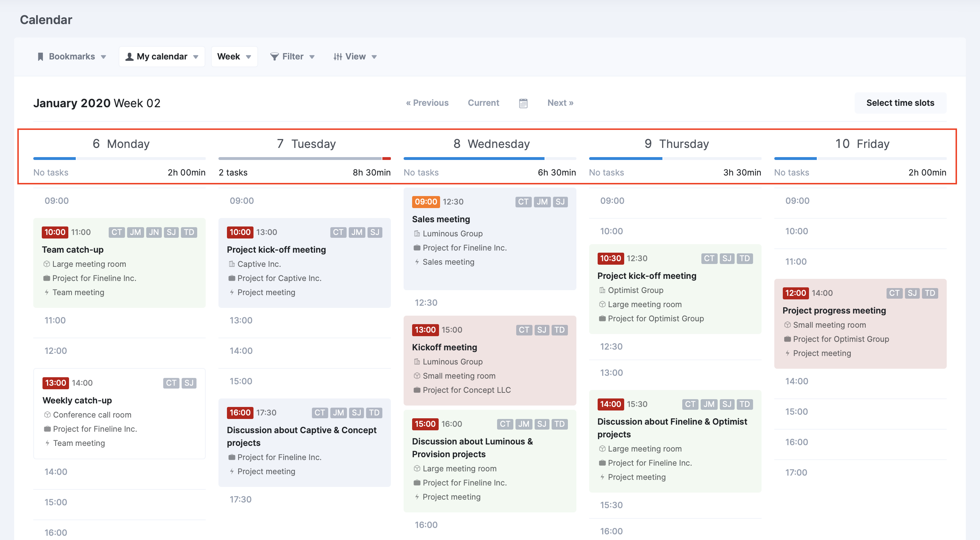Click the bolt icon beside Sales meeting type
The height and width of the screenshot is (540, 980).
point(417,262)
